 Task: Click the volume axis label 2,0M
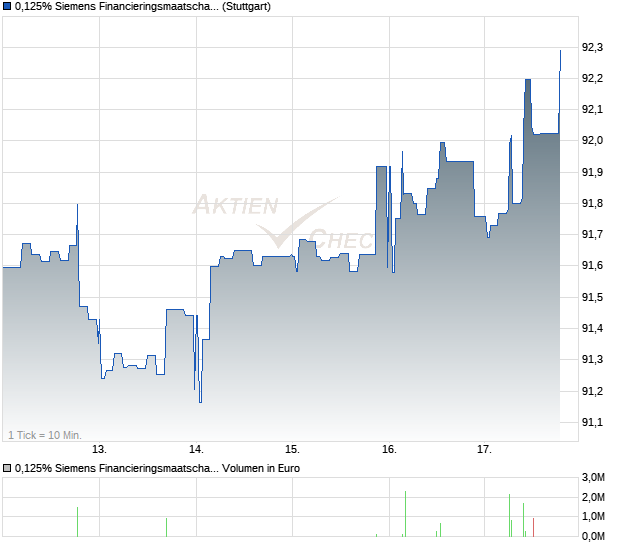pos(593,497)
